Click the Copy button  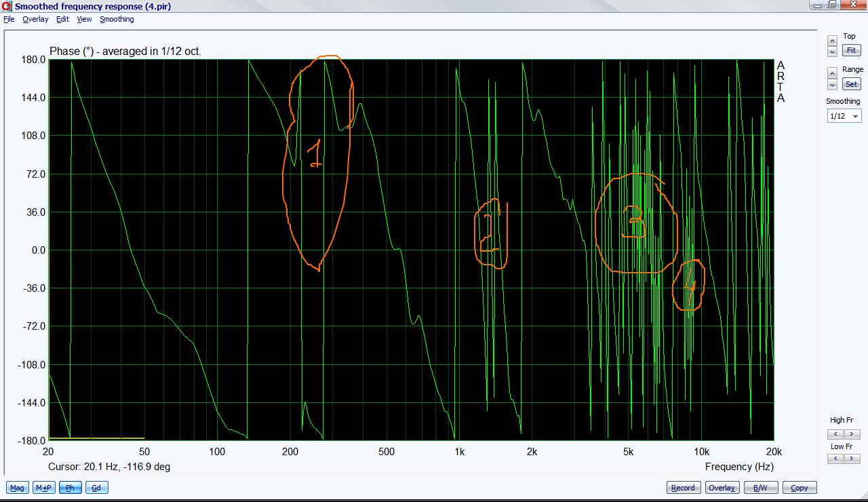pyautogui.click(x=800, y=488)
